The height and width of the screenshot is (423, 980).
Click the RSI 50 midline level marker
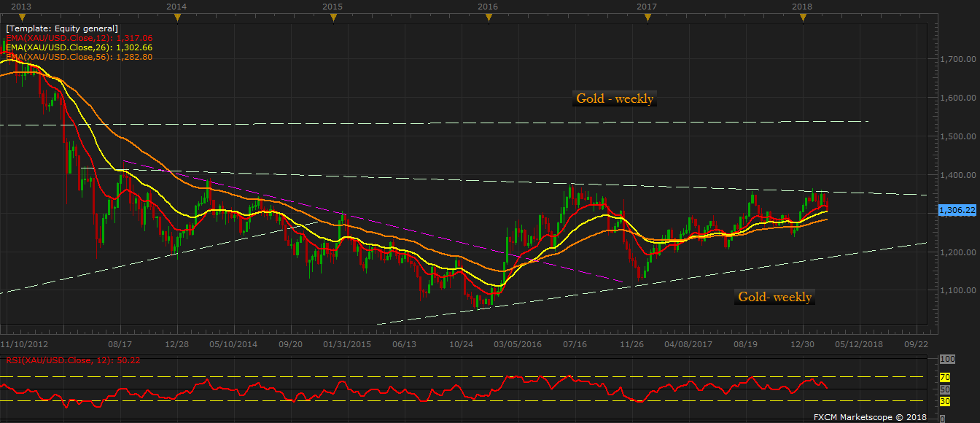(943, 389)
